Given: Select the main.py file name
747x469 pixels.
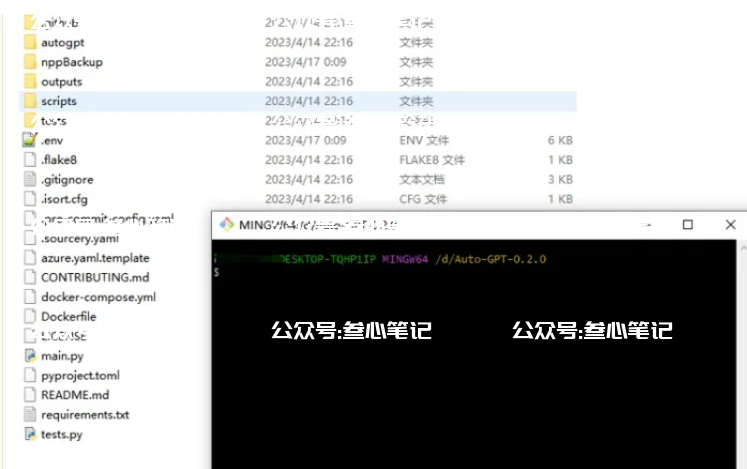Looking at the screenshot, I should (x=62, y=356).
